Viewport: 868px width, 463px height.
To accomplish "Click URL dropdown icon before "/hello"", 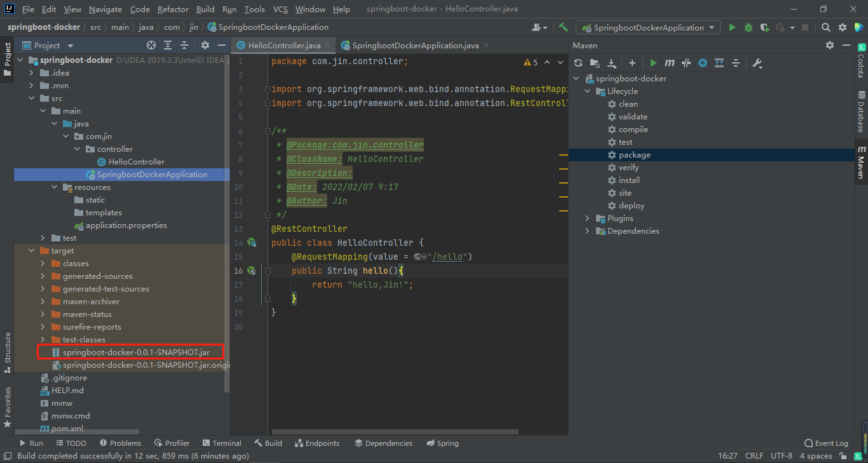I will click(x=420, y=257).
